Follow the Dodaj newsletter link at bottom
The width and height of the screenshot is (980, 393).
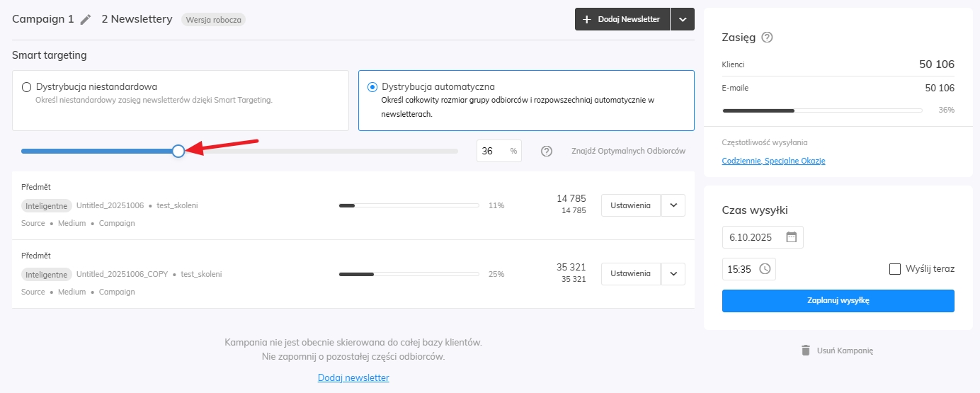click(x=353, y=378)
